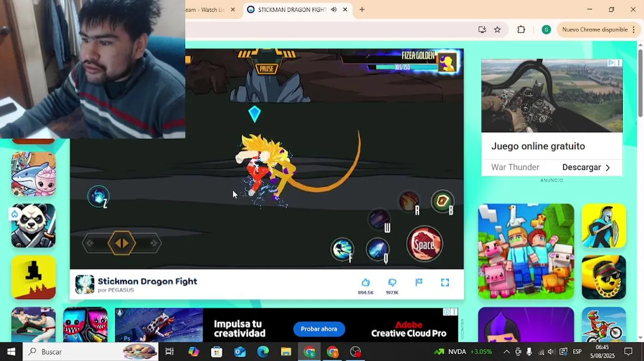The width and height of the screenshot is (644, 361).
Task: Click the install app icon in address bar
Action: (x=482, y=30)
